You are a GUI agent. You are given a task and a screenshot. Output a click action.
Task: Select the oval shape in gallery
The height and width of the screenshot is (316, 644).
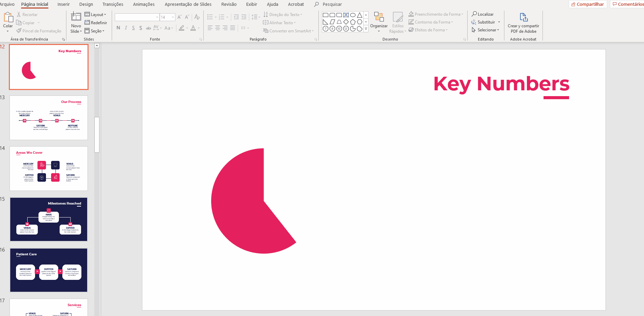[353, 15]
